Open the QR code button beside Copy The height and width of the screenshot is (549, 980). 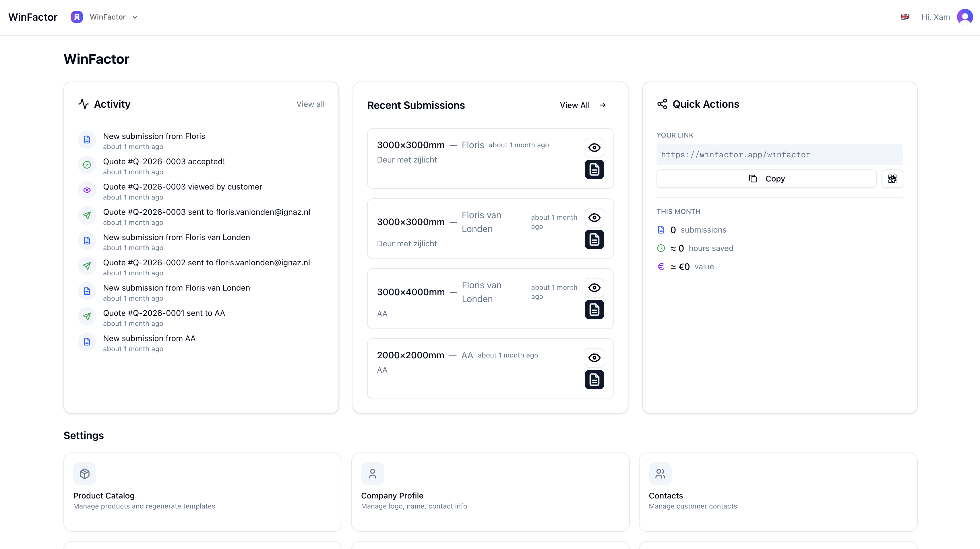tap(892, 178)
